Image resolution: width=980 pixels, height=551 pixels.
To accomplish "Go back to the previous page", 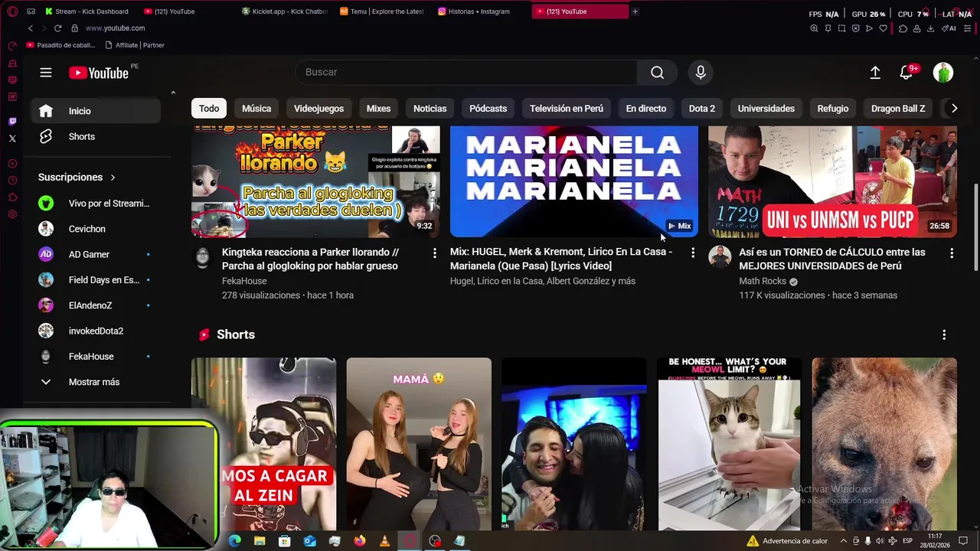I will coord(31,28).
